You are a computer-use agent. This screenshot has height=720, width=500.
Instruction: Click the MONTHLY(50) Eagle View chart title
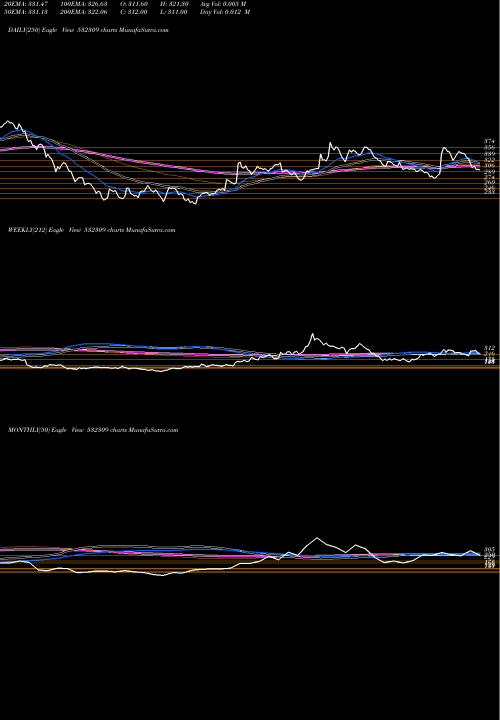pyautogui.click(x=93, y=430)
